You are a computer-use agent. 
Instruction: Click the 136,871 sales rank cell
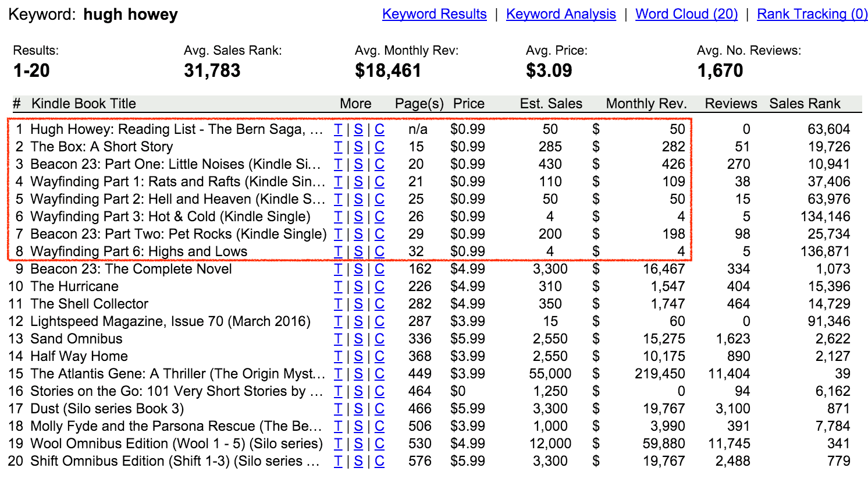pos(826,251)
